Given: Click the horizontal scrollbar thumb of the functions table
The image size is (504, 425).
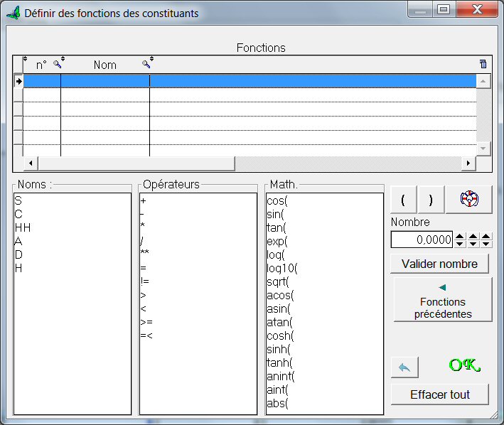Looking at the screenshot, I should tap(136, 163).
